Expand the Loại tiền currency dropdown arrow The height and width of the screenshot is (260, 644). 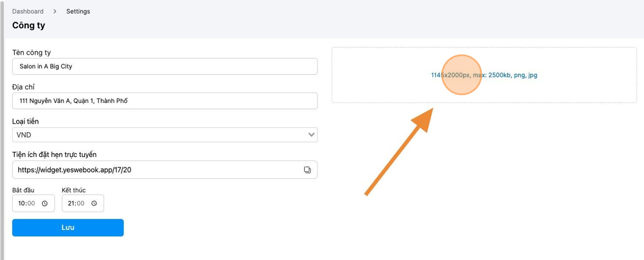(311, 135)
